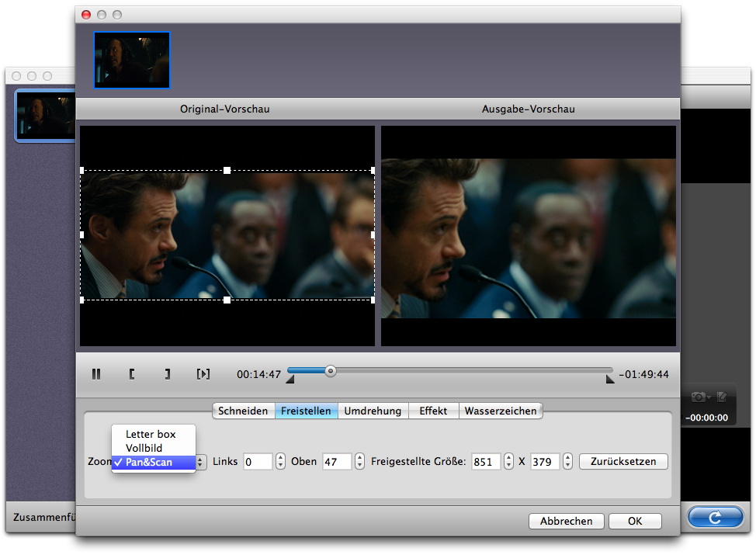
Task: Open the Wasserzeichen tab
Action: pyautogui.click(x=501, y=411)
